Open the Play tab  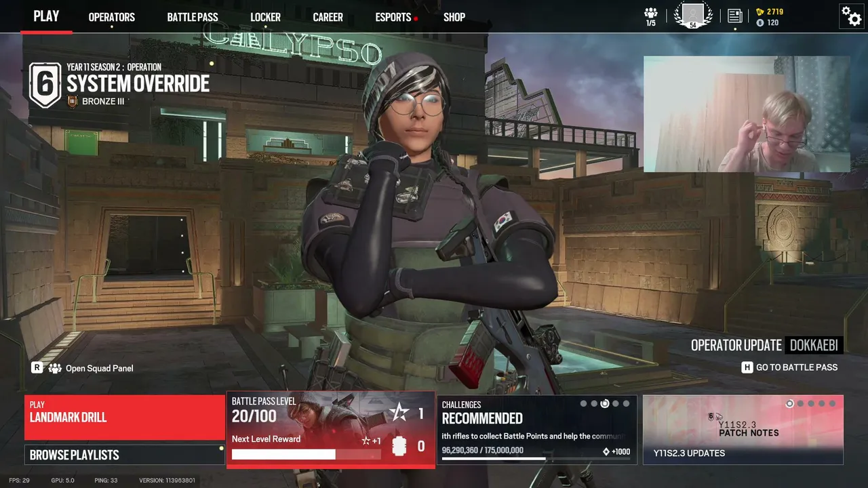click(46, 16)
